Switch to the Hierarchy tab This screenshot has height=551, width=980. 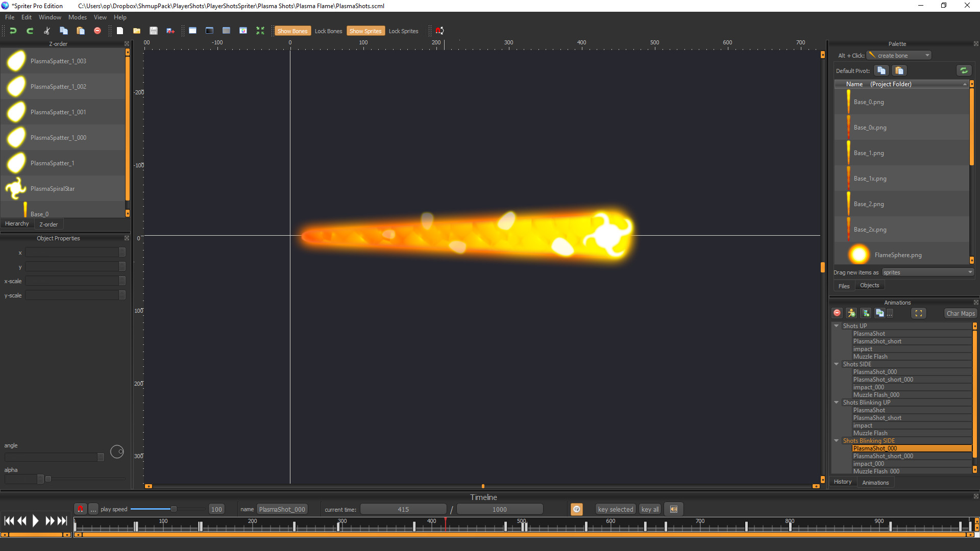click(x=17, y=223)
